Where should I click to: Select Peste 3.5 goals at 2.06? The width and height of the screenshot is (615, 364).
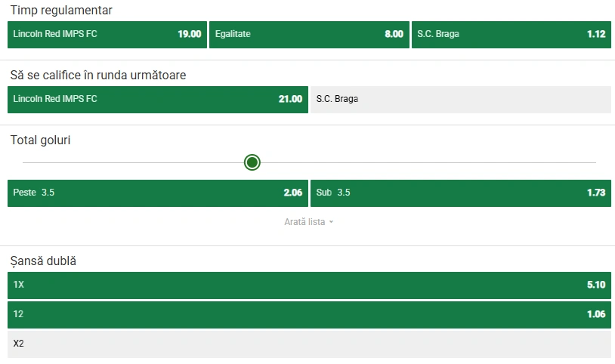(158, 193)
